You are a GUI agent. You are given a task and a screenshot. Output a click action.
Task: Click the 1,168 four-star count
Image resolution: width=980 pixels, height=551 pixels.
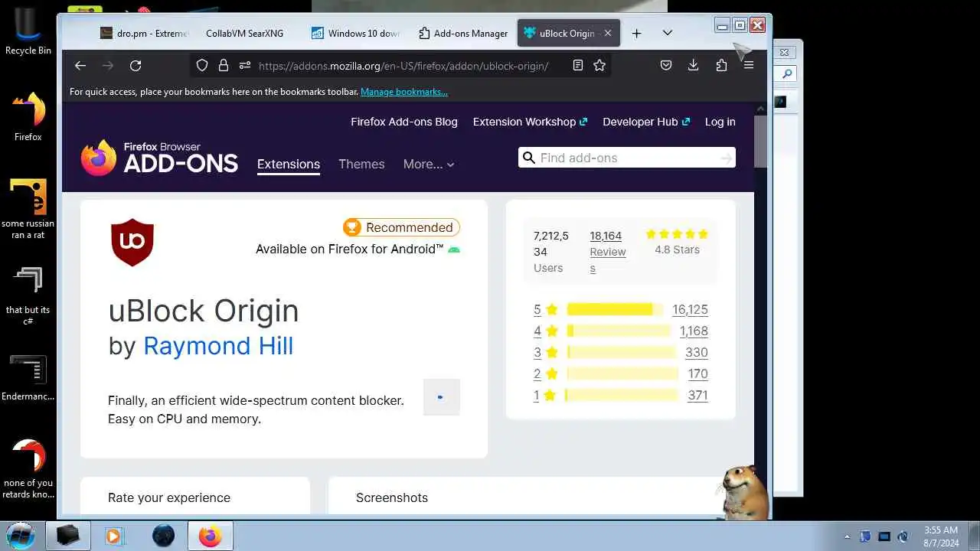(x=694, y=331)
